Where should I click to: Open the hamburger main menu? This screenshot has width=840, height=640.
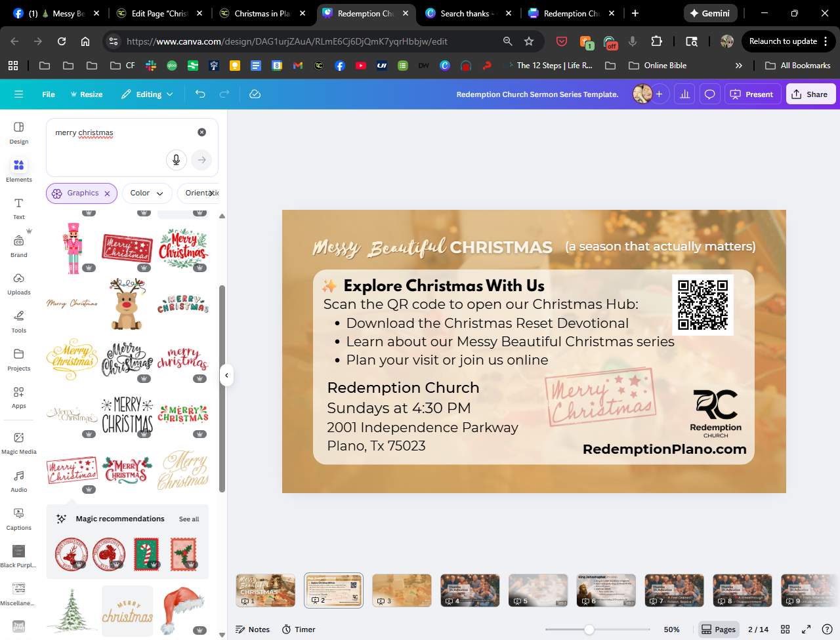[18, 94]
